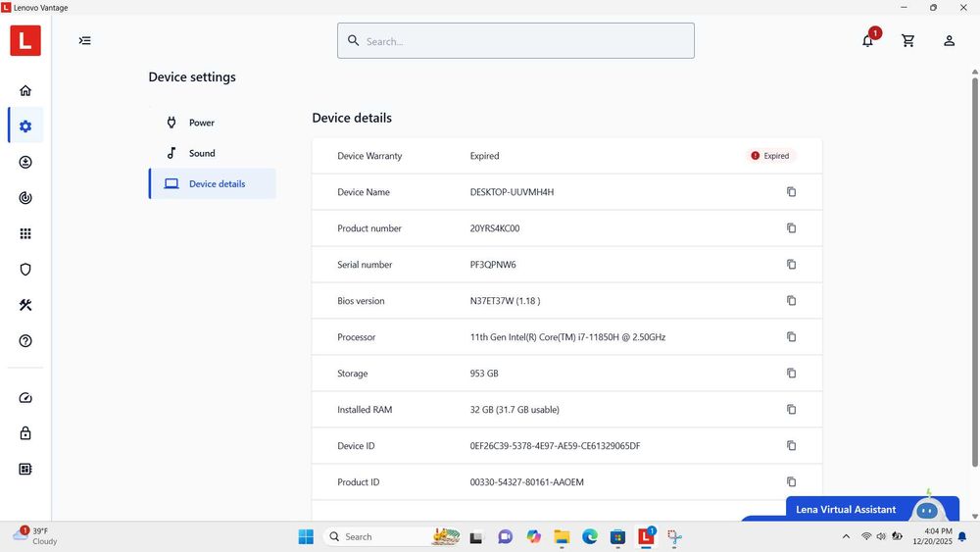This screenshot has height=552, width=980.
Task: Copy the Product number value
Action: point(791,228)
